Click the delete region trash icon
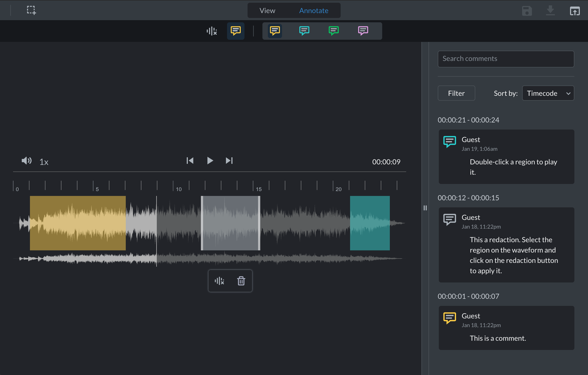The image size is (588, 375). pos(241,281)
